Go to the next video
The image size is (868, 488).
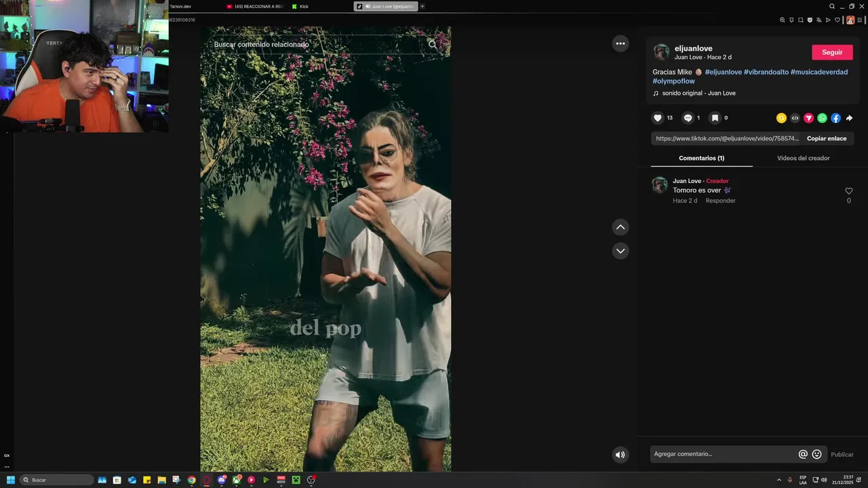[620, 251]
